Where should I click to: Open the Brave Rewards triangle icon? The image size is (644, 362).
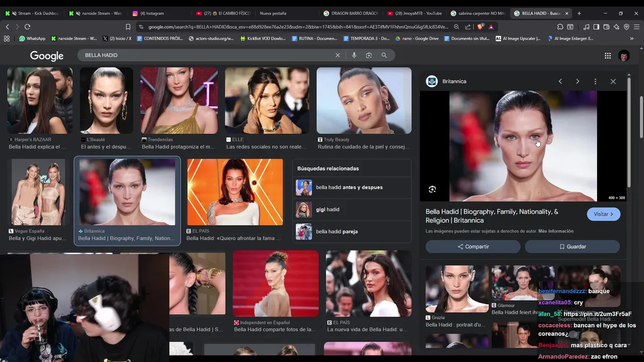click(491, 27)
